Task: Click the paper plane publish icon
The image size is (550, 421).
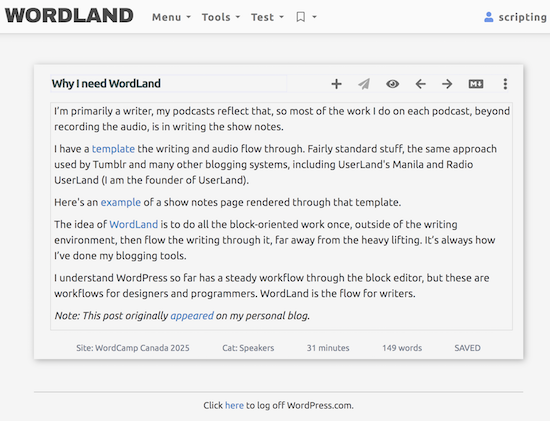Action: point(364,84)
